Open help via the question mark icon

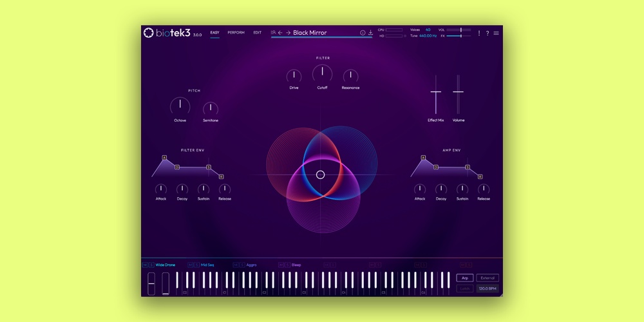click(488, 33)
